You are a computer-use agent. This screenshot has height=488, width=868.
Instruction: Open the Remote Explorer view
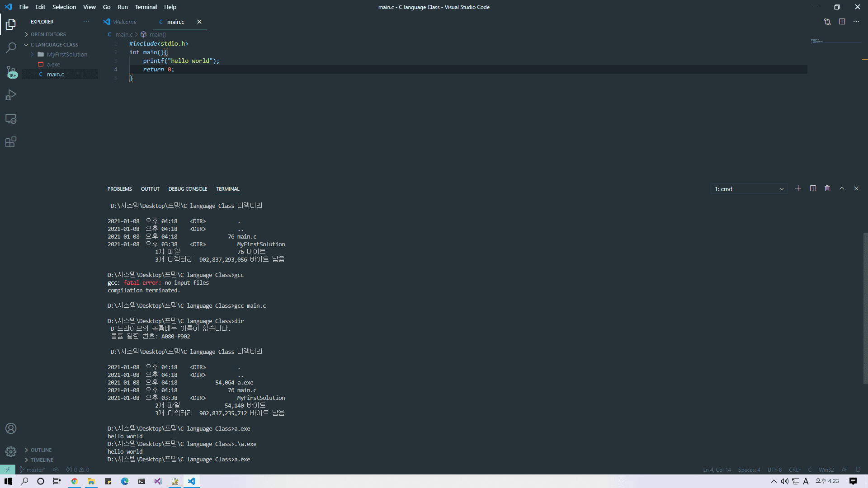[11, 119]
